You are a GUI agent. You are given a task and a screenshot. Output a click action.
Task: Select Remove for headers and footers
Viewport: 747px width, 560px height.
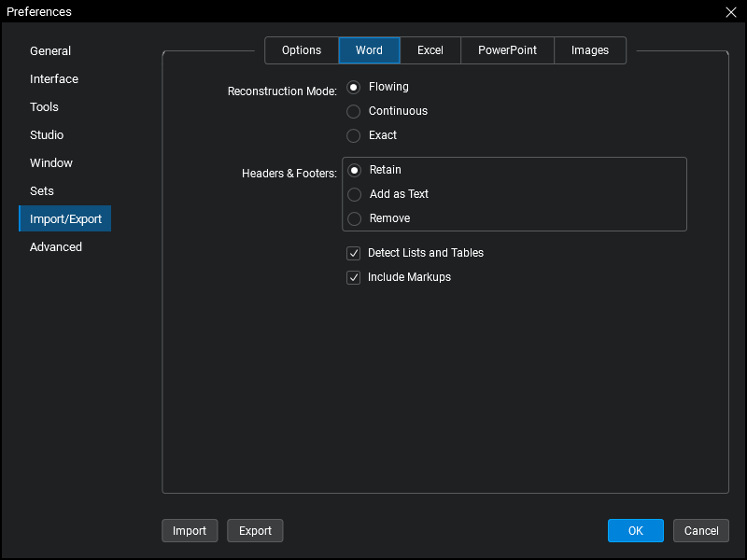[x=355, y=218]
